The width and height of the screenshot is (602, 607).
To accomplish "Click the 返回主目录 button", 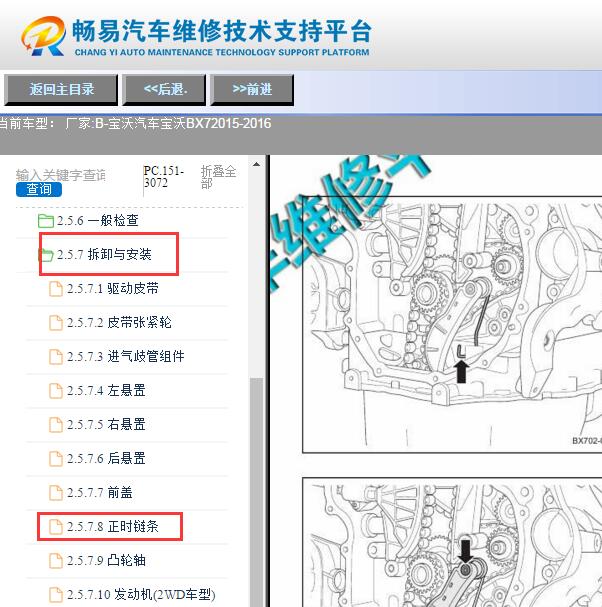I will 61,89.
